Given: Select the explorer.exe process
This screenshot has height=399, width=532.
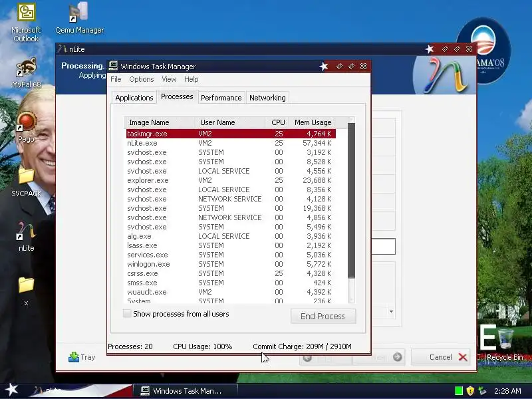Looking at the screenshot, I should click(231, 180).
